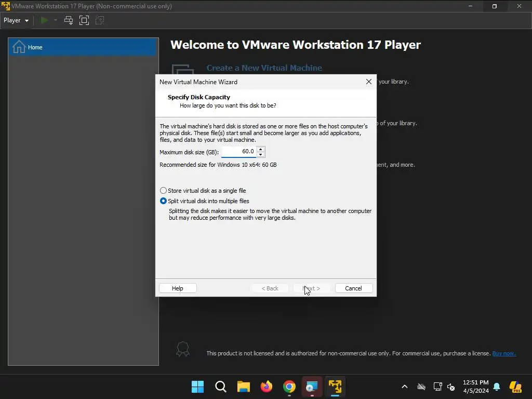This screenshot has width=532, height=399.
Task: Switch to VMware Player taskbar icon
Action: click(335, 387)
